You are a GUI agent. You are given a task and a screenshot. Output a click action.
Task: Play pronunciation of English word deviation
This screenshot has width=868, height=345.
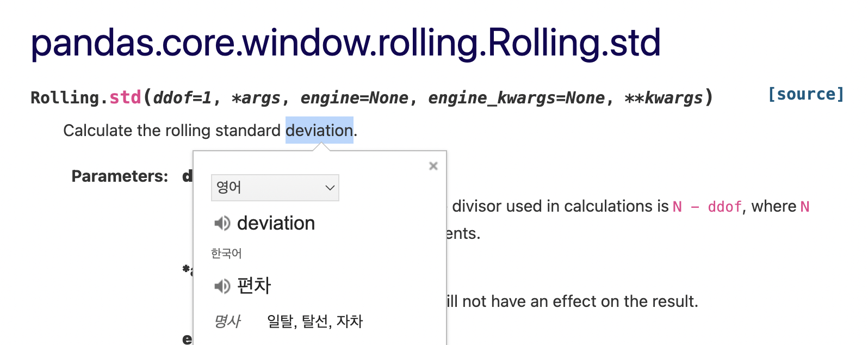pos(222,223)
